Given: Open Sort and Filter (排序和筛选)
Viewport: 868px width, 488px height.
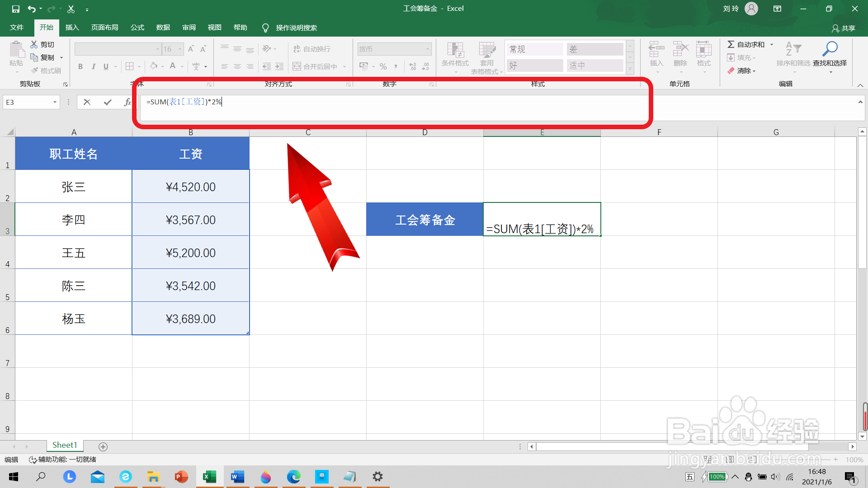Looking at the screenshot, I should click(793, 54).
